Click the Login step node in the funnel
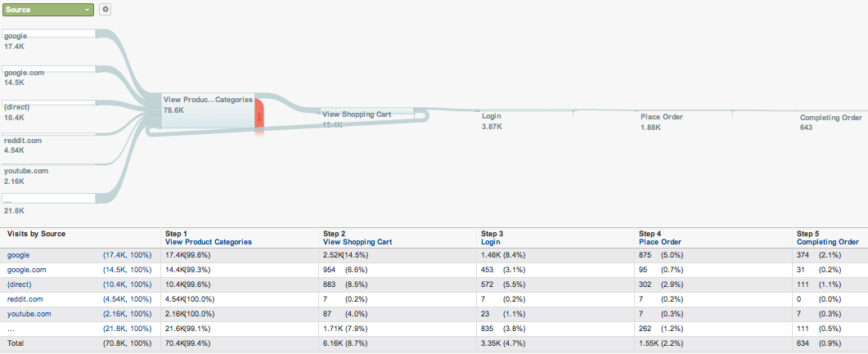This screenshot has height=354, width=868. [492, 116]
